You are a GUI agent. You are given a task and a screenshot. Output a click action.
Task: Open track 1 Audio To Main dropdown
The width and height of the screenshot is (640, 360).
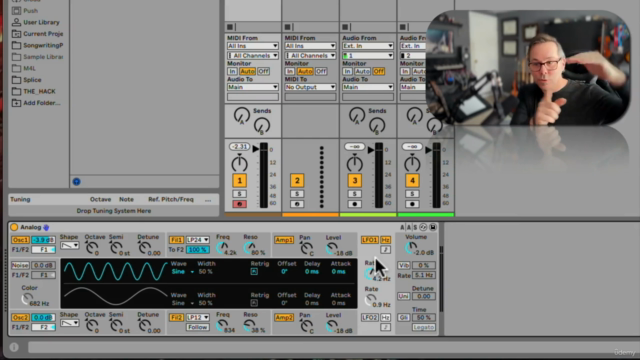click(x=253, y=87)
